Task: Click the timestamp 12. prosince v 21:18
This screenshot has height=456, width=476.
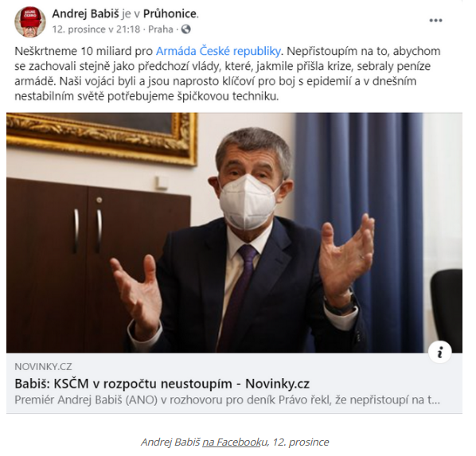Action: [96, 29]
